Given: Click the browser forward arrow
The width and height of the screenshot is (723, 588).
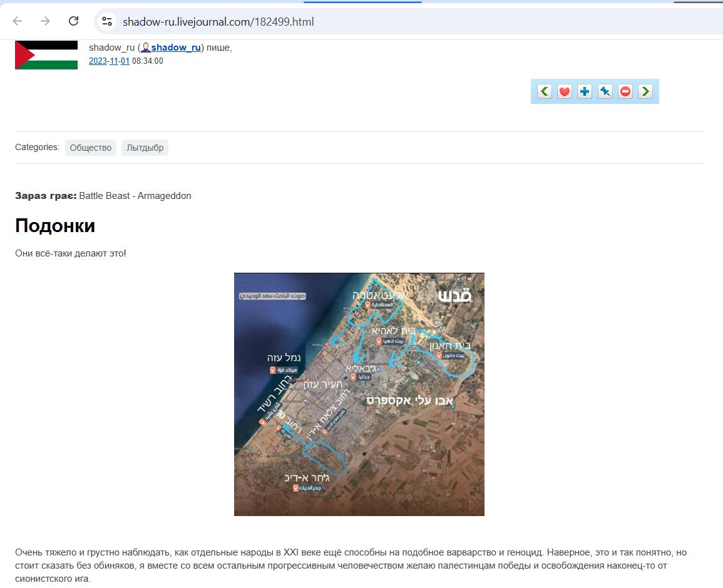Looking at the screenshot, I should coord(45,21).
